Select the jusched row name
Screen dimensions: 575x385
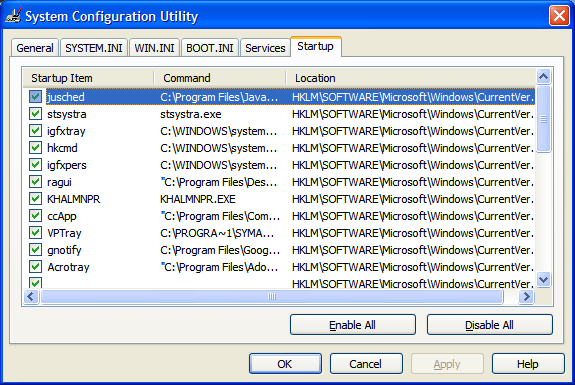[x=66, y=97]
